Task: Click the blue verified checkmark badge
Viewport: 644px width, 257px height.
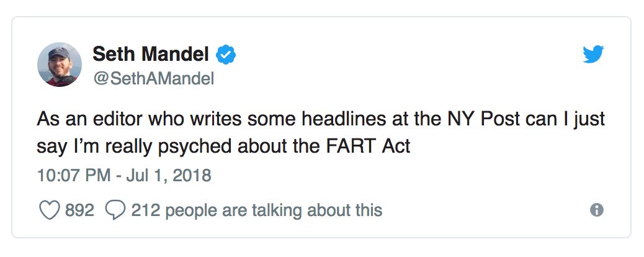Action: tap(225, 55)
